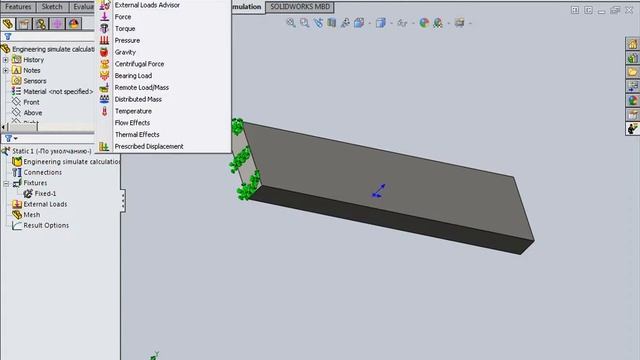Select the Front plane
Viewport: 640px width, 360px height.
coord(31,102)
